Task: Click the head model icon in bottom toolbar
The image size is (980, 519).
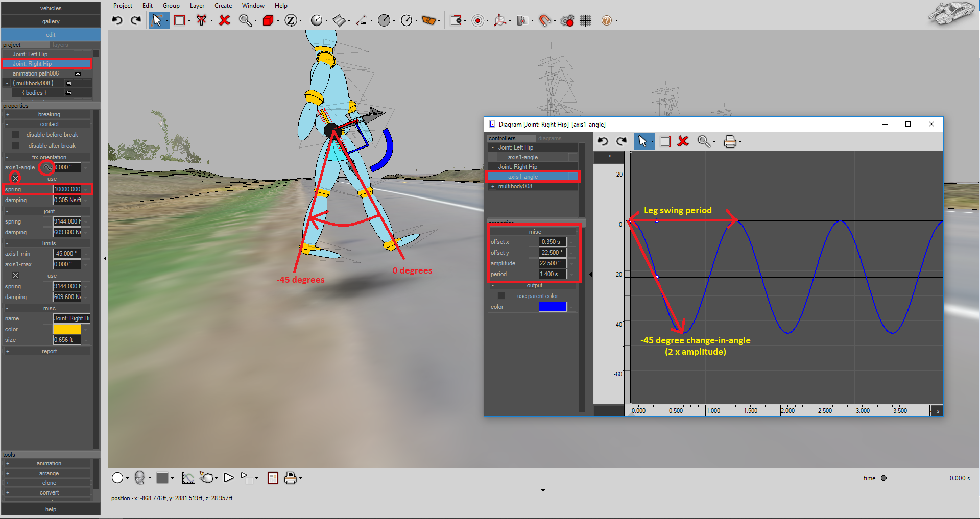Action: pyautogui.click(x=139, y=478)
